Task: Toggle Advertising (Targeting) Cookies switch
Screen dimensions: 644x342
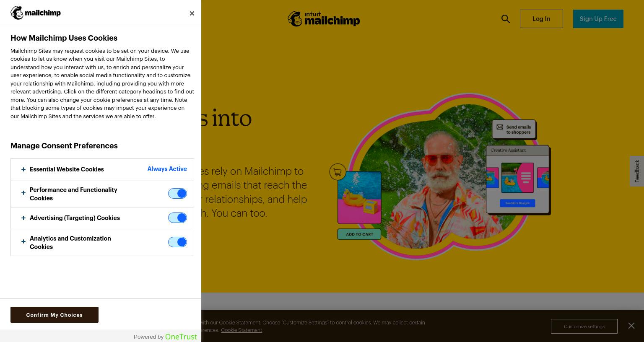Action: click(x=177, y=218)
